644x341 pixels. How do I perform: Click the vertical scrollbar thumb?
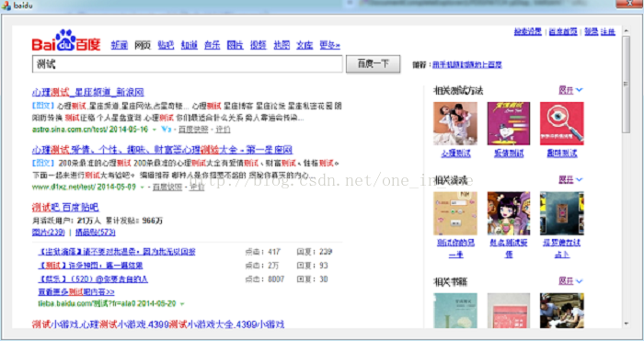(626, 85)
